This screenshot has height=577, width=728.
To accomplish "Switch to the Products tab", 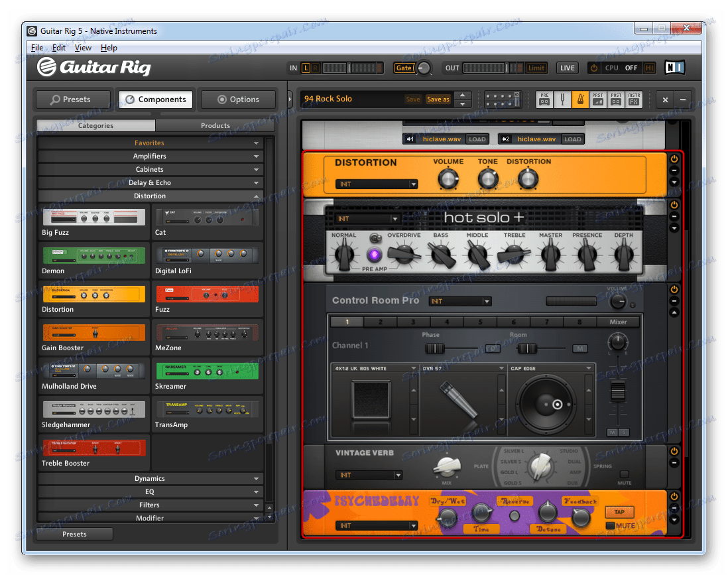I will tap(215, 125).
